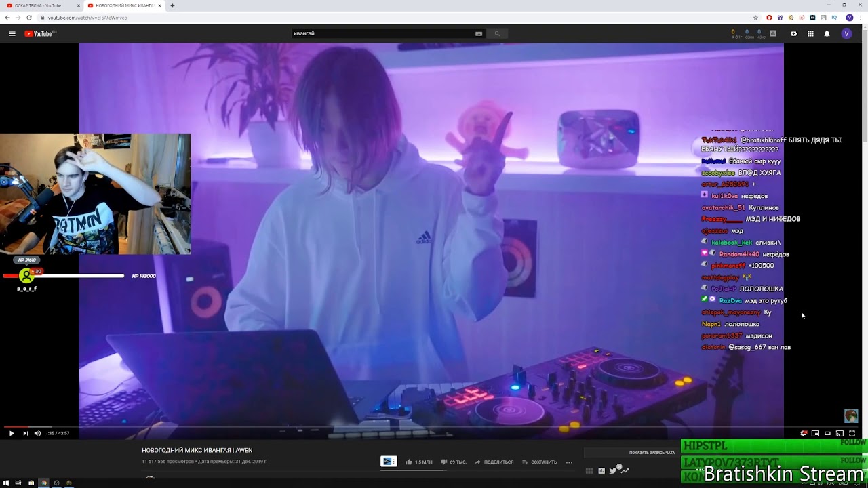Screen dimensions: 868x488
Task: Play the video
Action: coord(12,433)
